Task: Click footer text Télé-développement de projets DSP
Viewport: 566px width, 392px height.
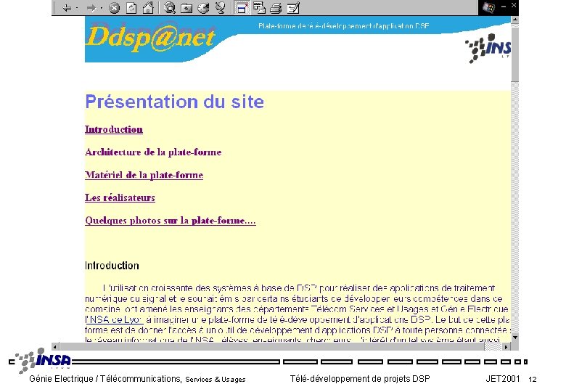Action: tap(360, 379)
